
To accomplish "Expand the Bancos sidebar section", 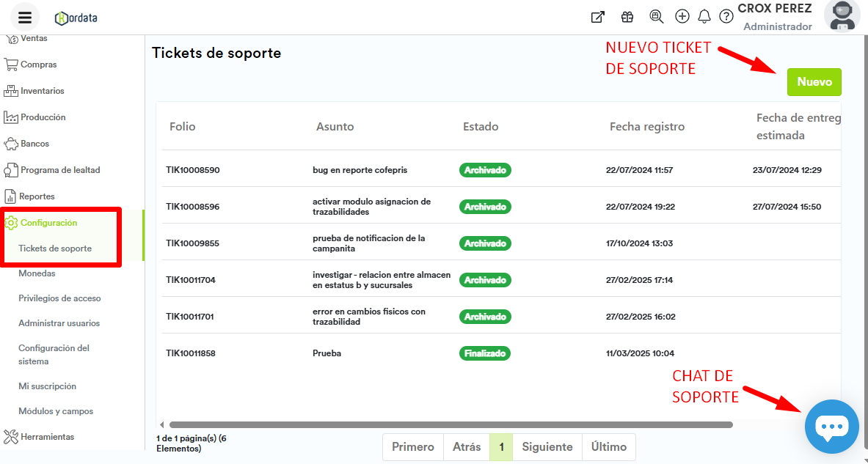I will point(34,144).
